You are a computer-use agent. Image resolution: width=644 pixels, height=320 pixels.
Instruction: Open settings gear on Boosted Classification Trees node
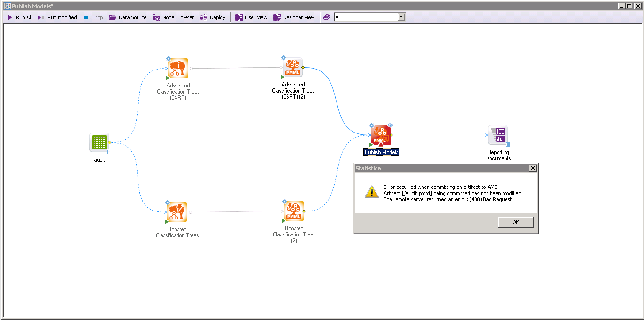[168, 203]
